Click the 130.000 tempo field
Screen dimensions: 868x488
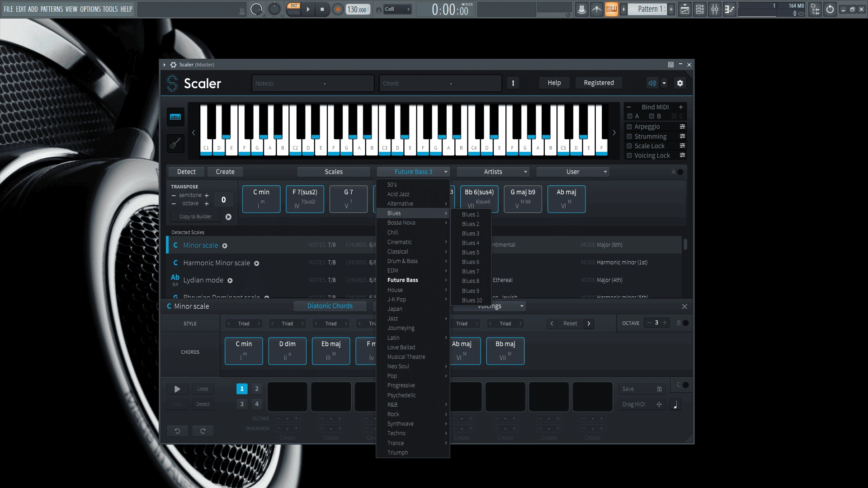click(357, 9)
